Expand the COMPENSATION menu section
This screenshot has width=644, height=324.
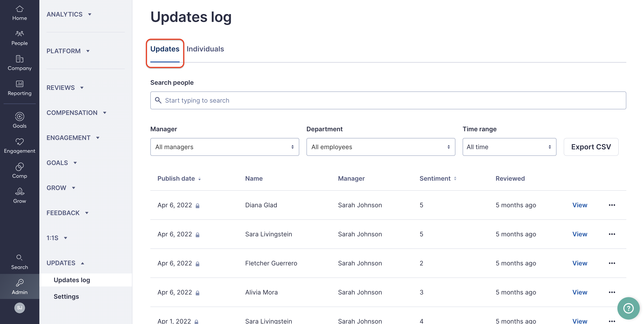point(77,113)
